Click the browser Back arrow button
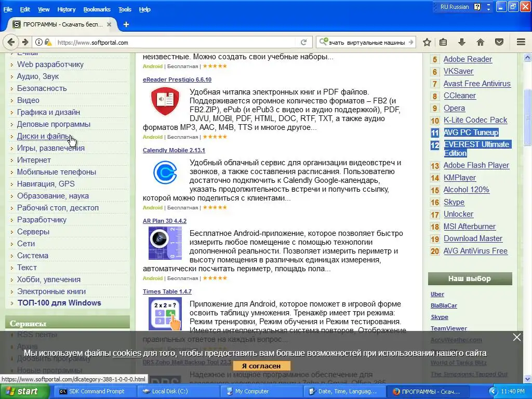Viewport: 532px width, 399px height. [11, 42]
